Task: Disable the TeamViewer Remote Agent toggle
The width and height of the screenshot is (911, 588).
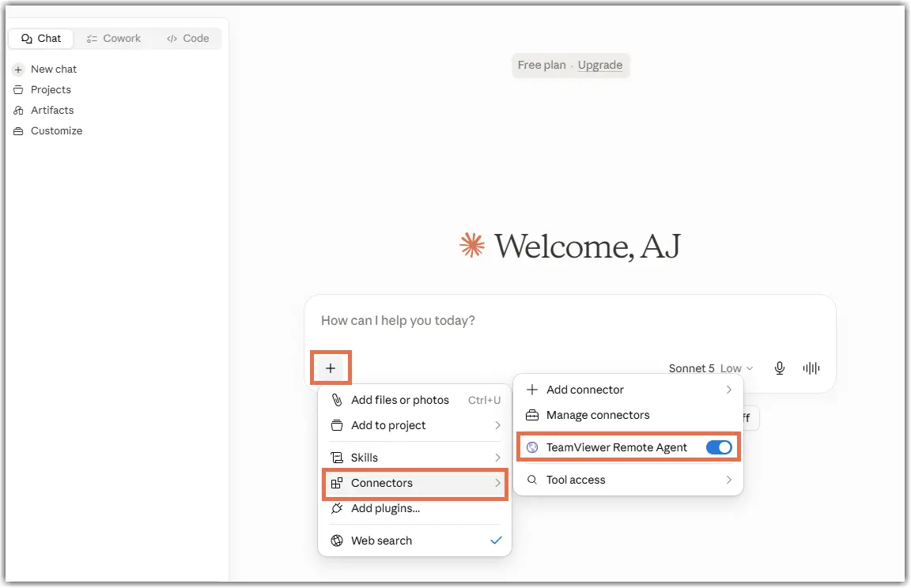Action: [719, 447]
